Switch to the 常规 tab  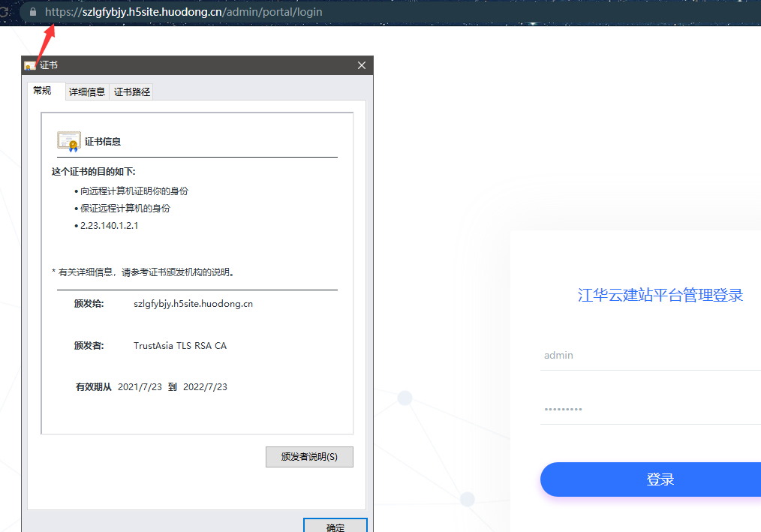coord(43,91)
